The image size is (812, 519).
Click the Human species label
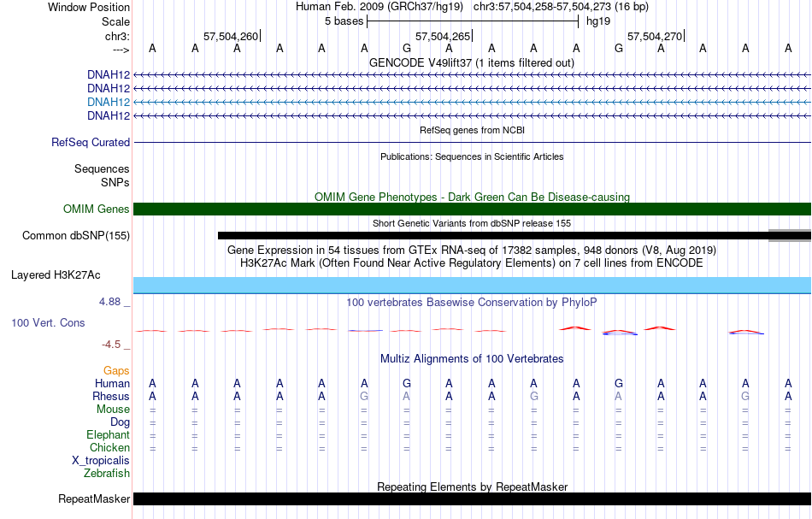click(x=112, y=383)
